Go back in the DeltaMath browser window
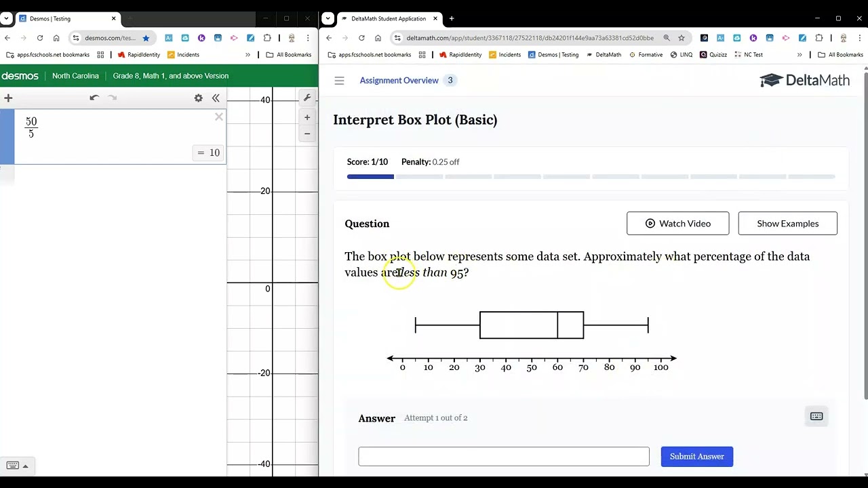Viewport: 868px width, 488px height. (329, 38)
